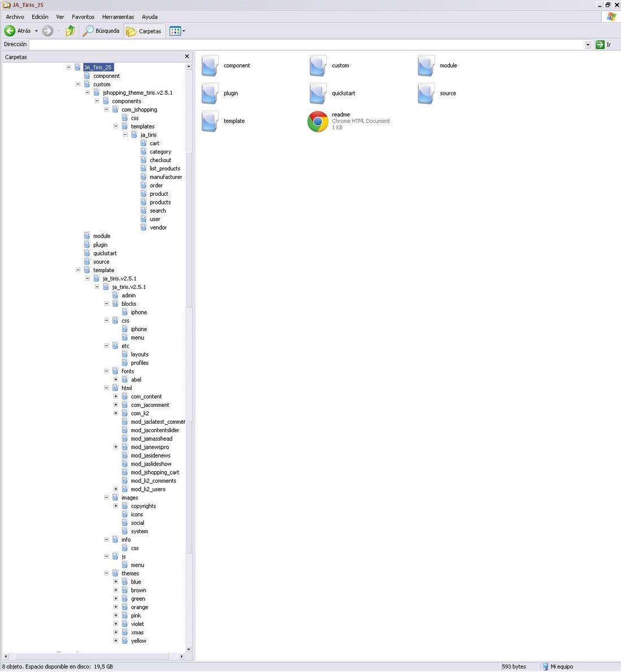The height and width of the screenshot is (672, 621).
Task: Collapse the custom folder tree node
Action: pos(78,84)
